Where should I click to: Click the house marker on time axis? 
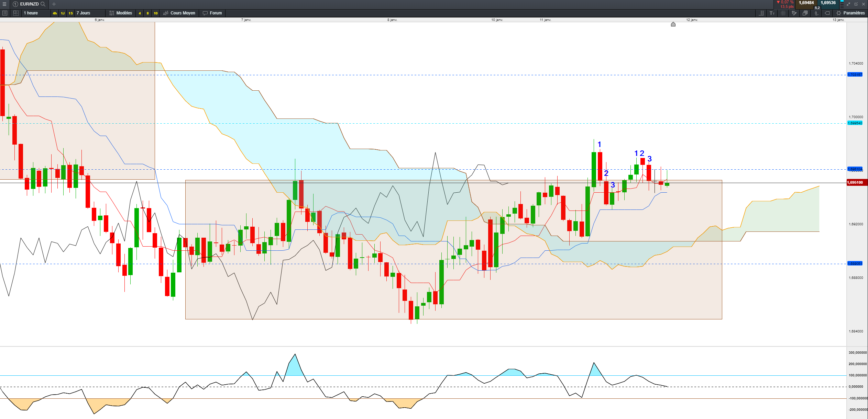coord(673,24)
